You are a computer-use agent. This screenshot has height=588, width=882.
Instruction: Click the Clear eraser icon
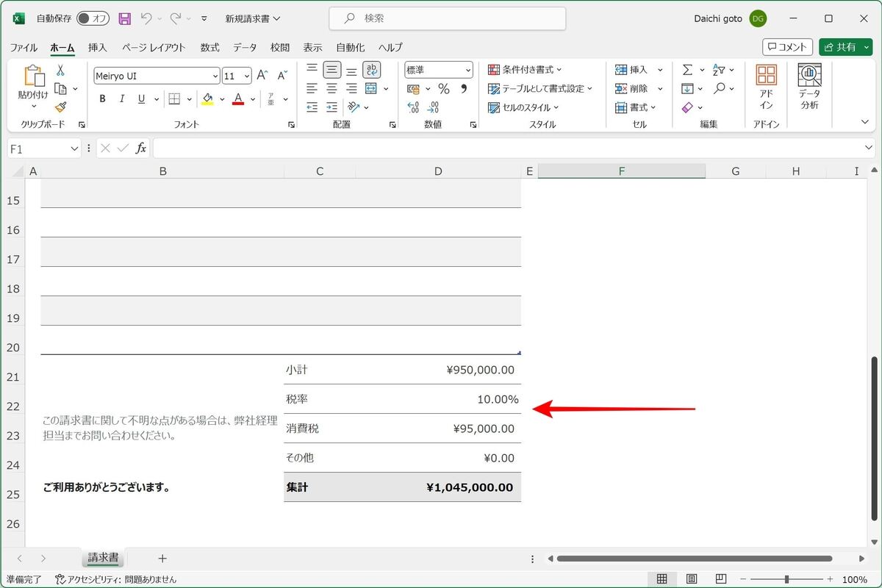click(x=687, y=107)
